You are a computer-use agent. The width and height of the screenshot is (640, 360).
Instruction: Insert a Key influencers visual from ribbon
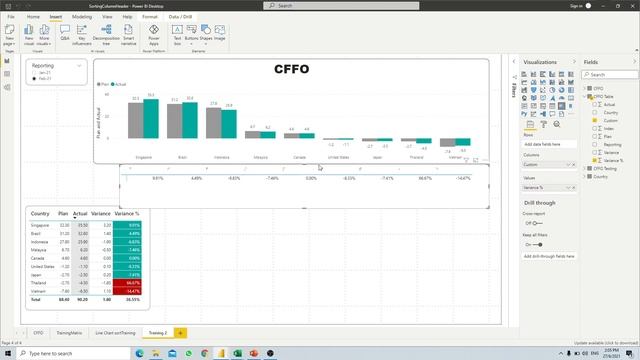(x=82, y=35)
